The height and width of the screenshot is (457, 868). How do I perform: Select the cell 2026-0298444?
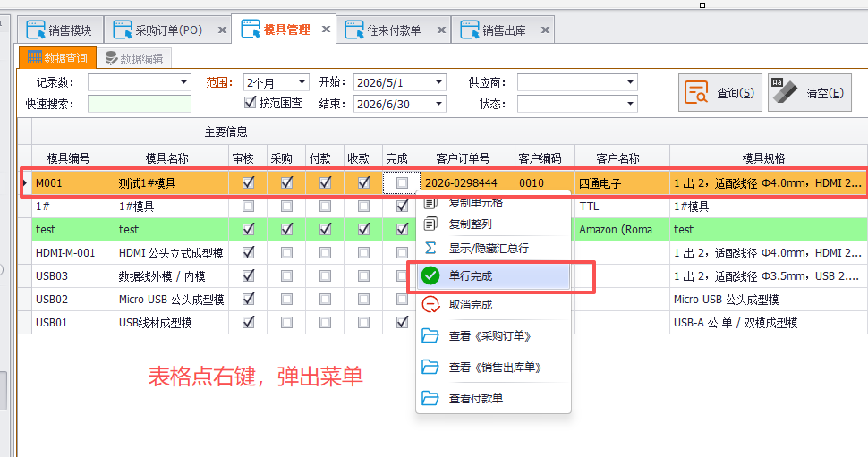(x=468, y=182)
